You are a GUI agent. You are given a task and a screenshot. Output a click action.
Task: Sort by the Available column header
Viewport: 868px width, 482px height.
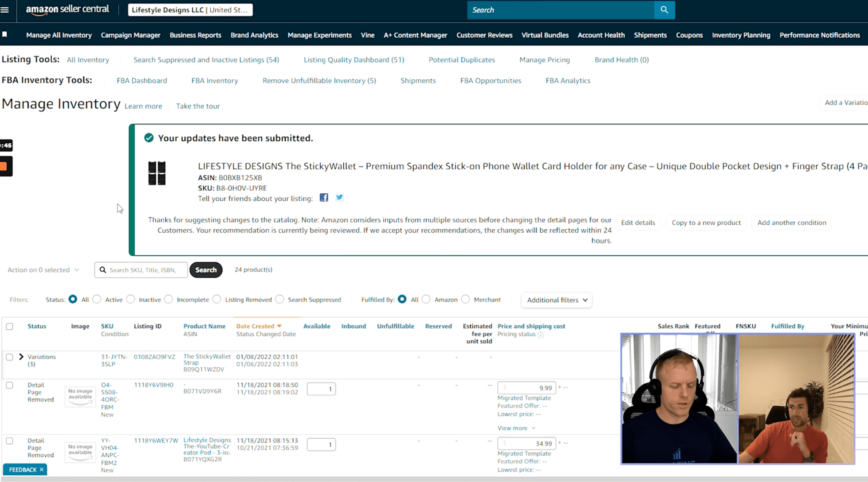(317, 326)
